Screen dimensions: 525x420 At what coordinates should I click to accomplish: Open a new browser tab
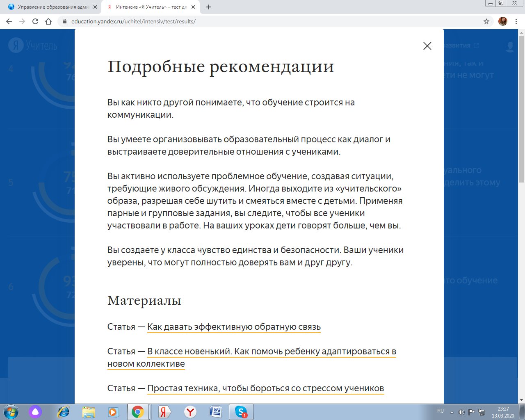[209, 7]
